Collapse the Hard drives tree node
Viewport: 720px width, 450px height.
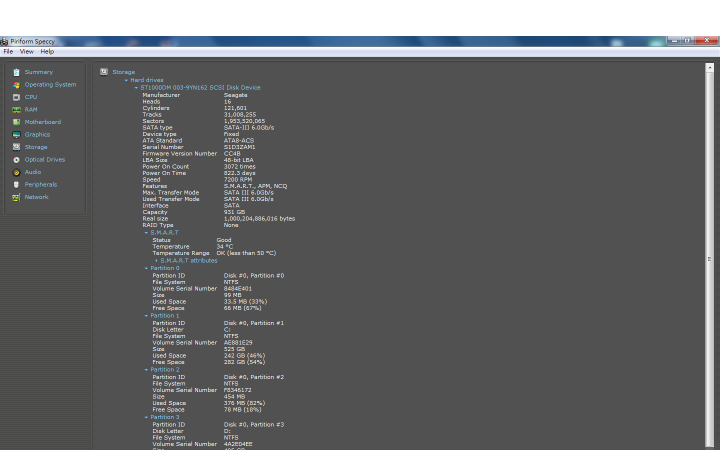coord(126,80)
